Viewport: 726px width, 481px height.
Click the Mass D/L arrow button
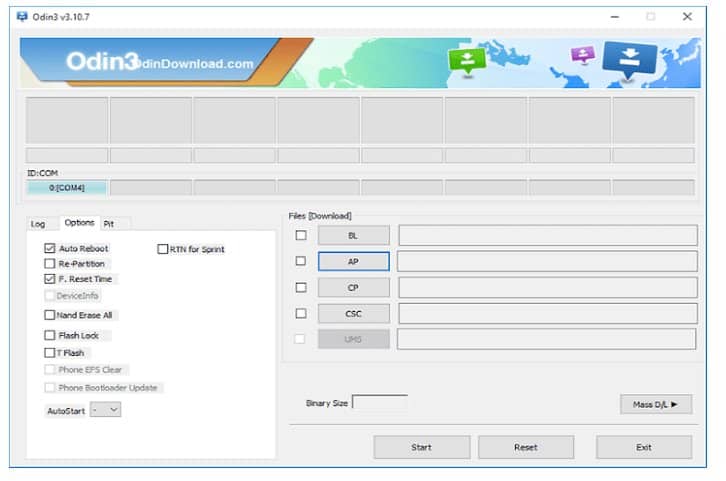tap(656, 404)
